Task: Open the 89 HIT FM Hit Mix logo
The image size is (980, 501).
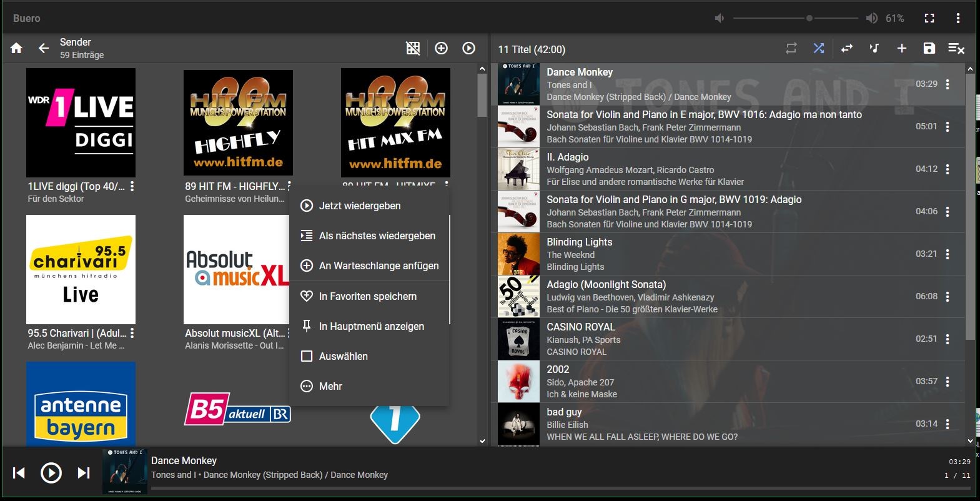Action: click(395, 122)
